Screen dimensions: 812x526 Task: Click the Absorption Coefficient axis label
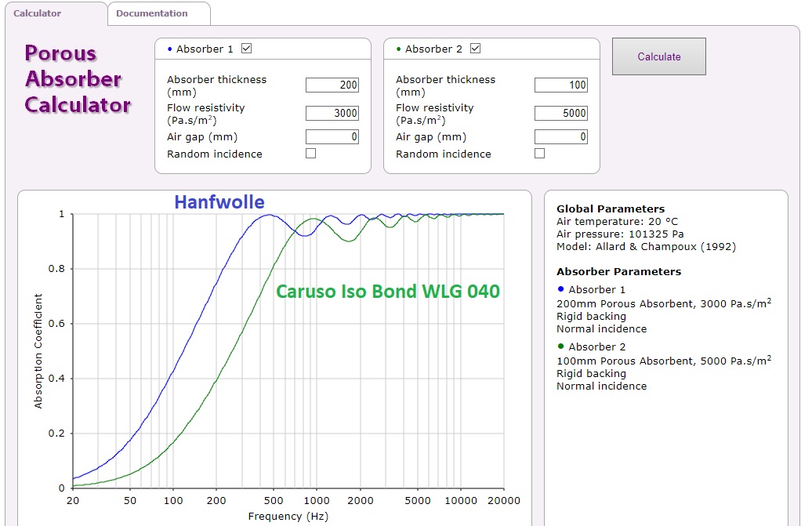(x=38, y=351)
